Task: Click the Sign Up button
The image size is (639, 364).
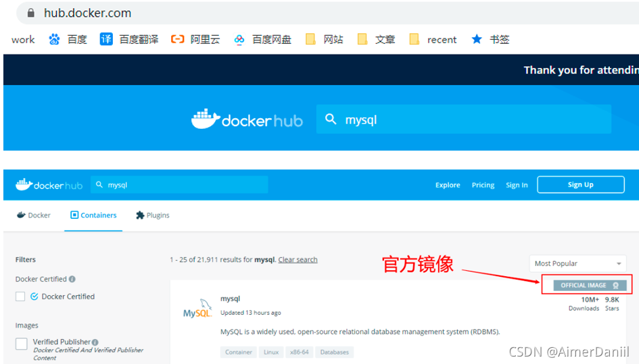Action: tap(581, 184)
